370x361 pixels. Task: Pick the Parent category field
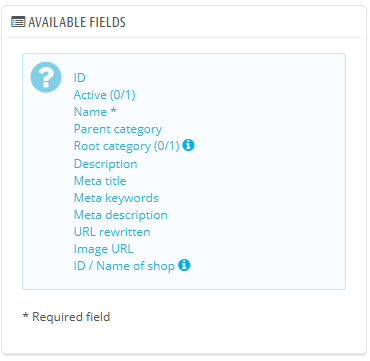pyautogui.click(x=118, y=129)
